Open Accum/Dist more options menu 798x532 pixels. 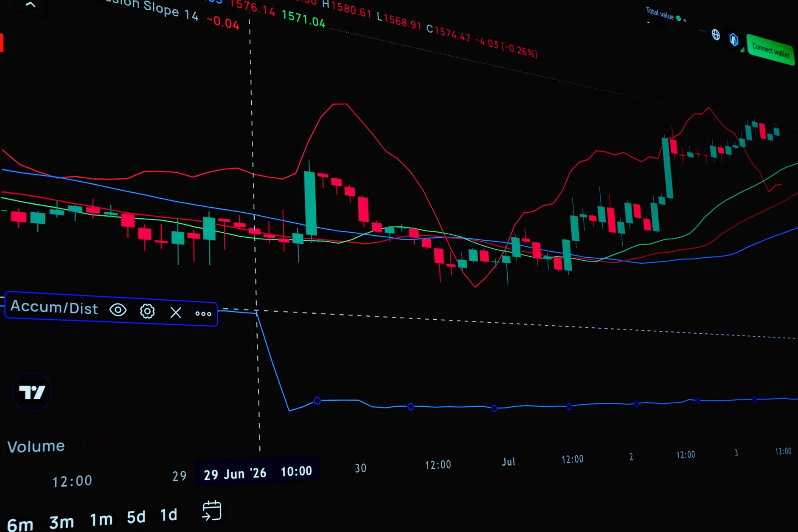pos(203,314)
